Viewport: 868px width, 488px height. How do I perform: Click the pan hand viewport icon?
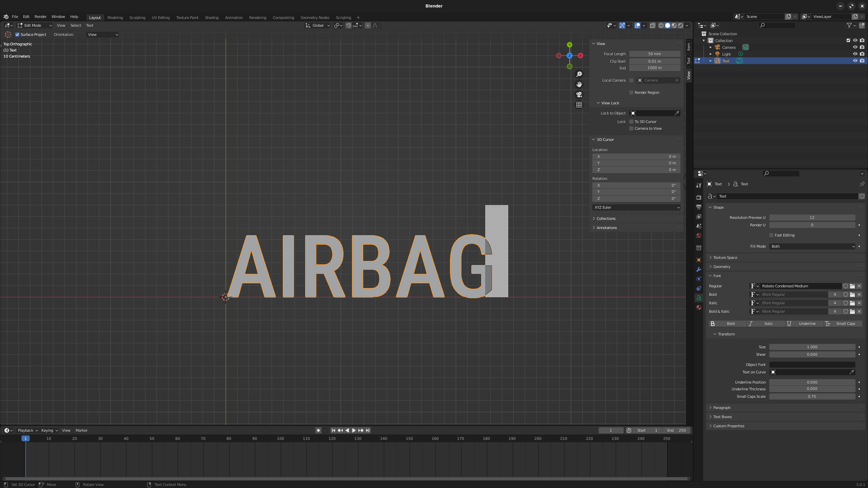579,84
